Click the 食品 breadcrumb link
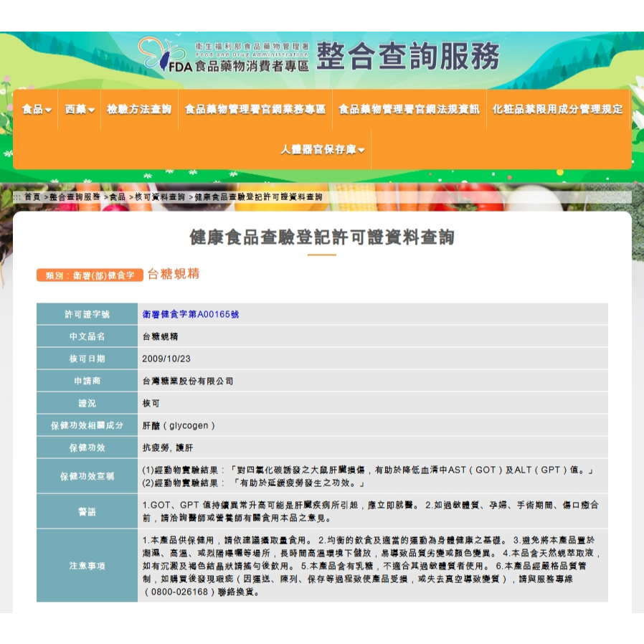The width and height of the screenshot is (644, 644). click(118, 196)
